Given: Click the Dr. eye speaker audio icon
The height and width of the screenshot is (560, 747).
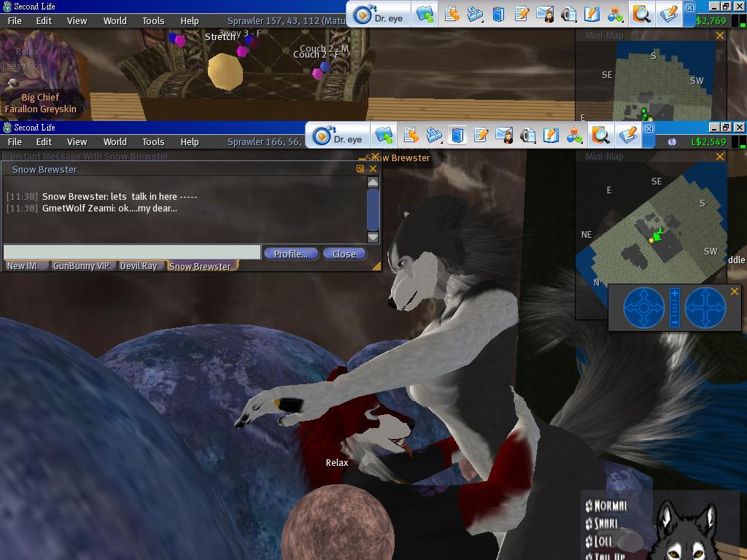Looking at the screenshot, I should coord(528,136).
